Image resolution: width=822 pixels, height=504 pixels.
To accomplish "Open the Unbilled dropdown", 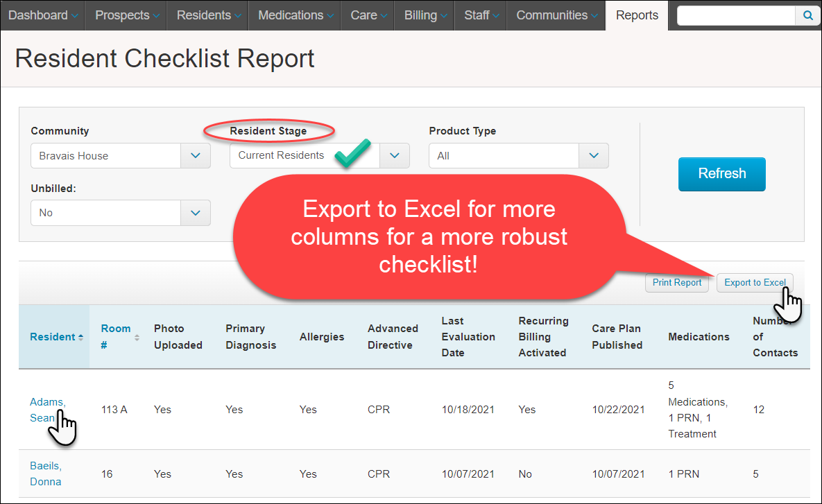I will click(x=195, y=213).
